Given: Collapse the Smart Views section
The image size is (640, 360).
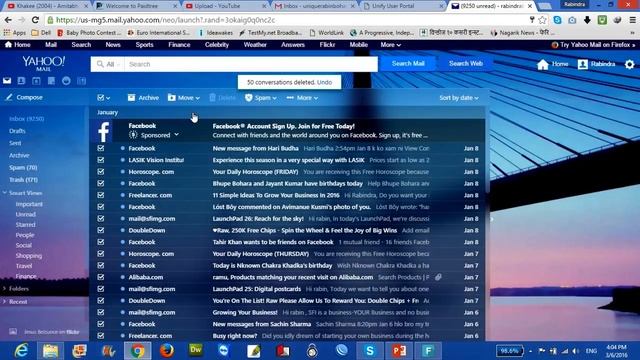Looking at the screenshot, I should click(x=23, y=193).
